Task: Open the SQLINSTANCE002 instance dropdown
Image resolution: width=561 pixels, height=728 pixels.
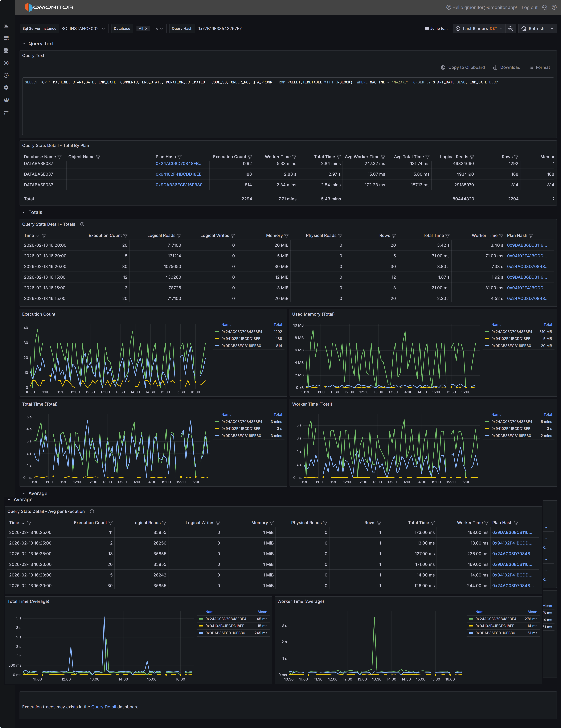Action: [x=83, y=28]
